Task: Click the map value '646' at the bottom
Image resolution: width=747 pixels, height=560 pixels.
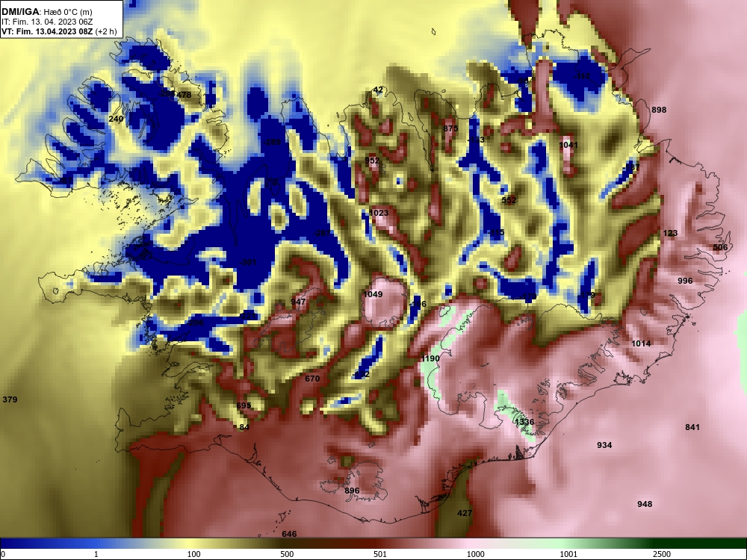Action: pyautogui.click(x=290, y=535)
